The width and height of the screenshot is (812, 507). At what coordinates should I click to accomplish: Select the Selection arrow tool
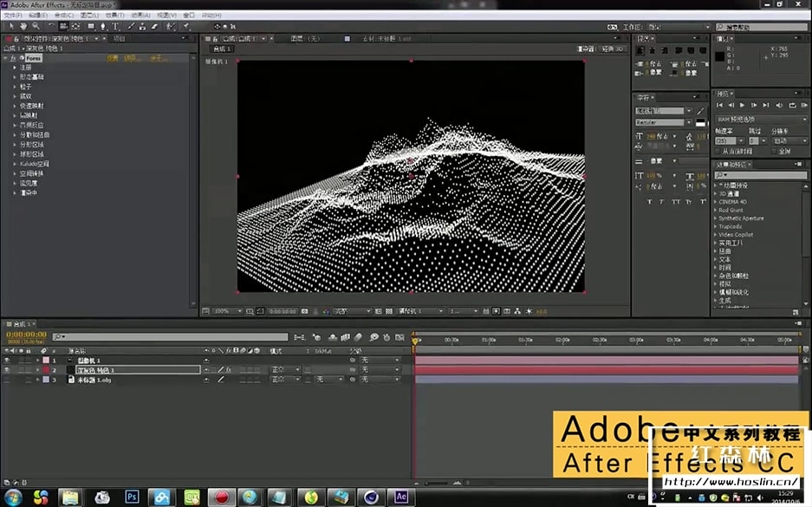pyautogui.click(x=11, y=26)
